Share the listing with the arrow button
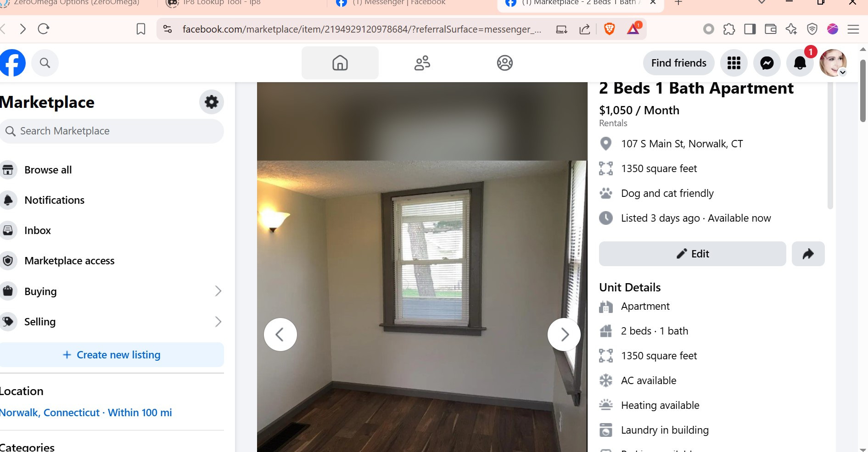Image resolution: width=868 pixels, height=452 pixels. pos(808,254)
